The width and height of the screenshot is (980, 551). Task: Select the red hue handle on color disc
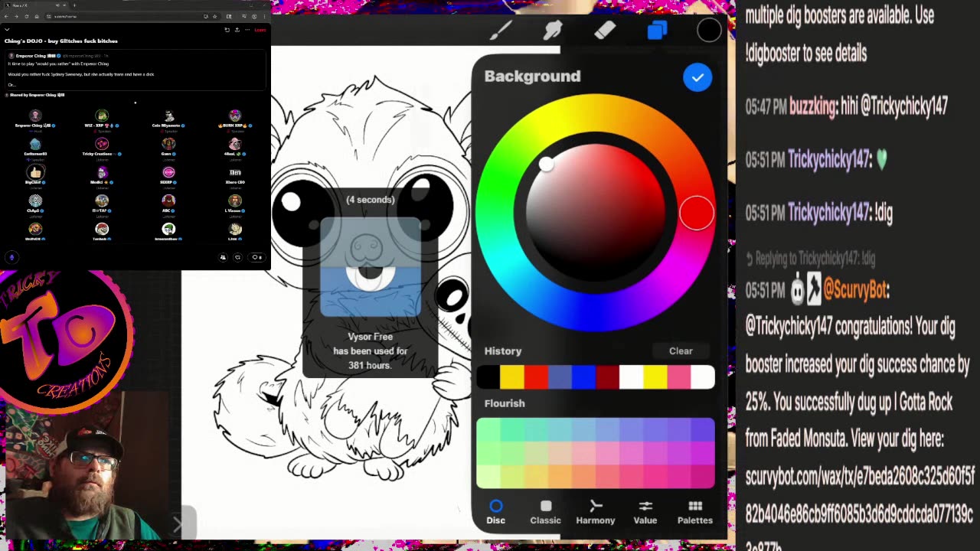pos(697,213)
